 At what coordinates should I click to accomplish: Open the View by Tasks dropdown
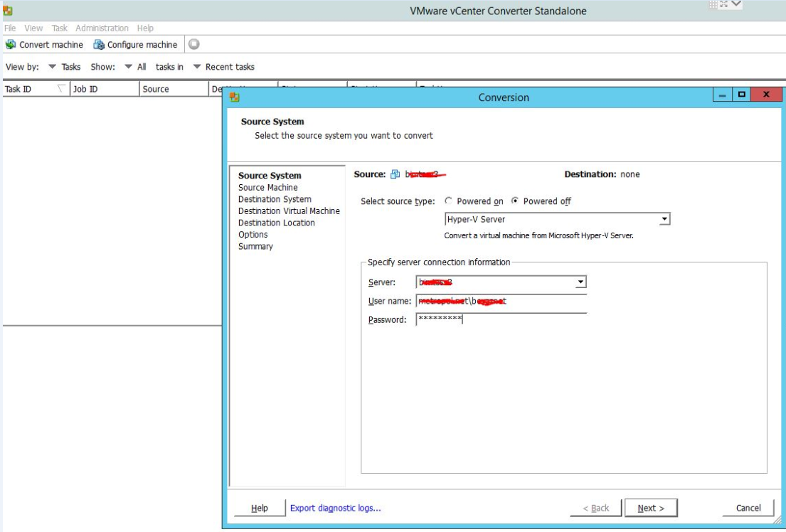coord(64,67)
